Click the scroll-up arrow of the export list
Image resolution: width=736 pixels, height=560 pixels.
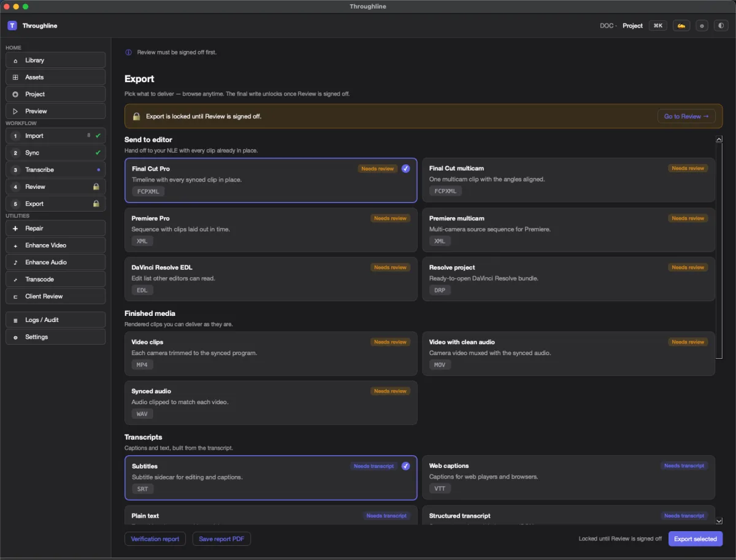tap(719, 139)
